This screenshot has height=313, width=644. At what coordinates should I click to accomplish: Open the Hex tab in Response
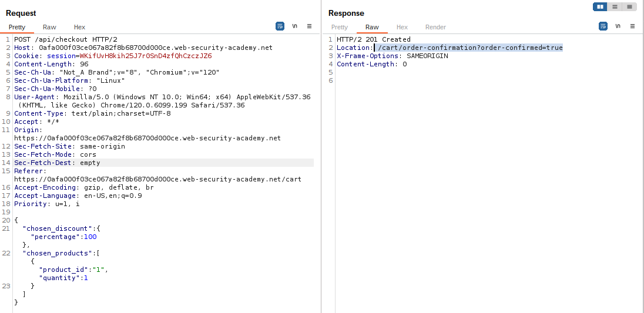pyautogui.click(x=402, y=27)
